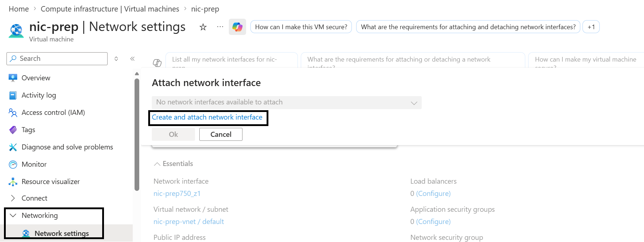This screenshot has width=644, height=242.
Task: Open Activity log in the sidebar
Action: (x=39, y=95)
